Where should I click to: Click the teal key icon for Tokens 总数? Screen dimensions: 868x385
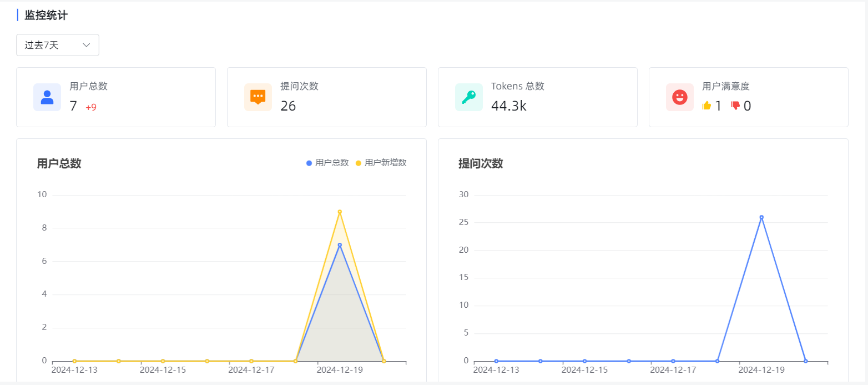[469, 97]
